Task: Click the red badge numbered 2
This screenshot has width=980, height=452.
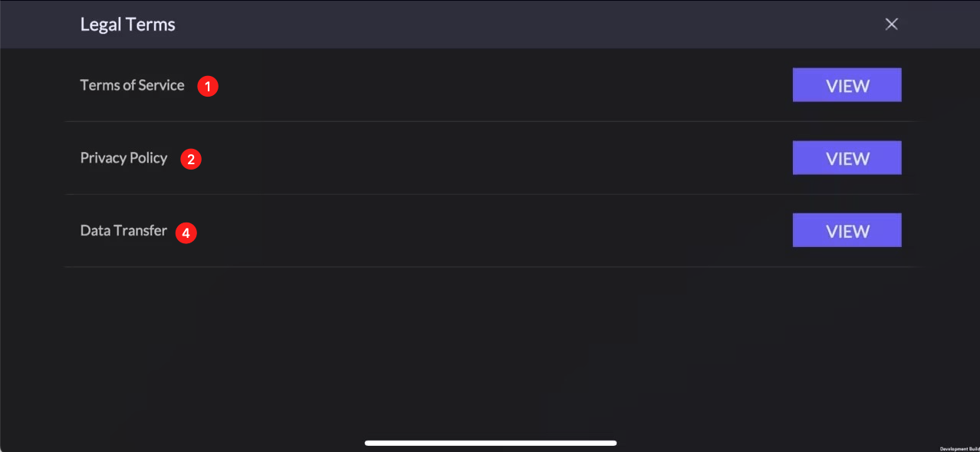Action: pos(191,160)
